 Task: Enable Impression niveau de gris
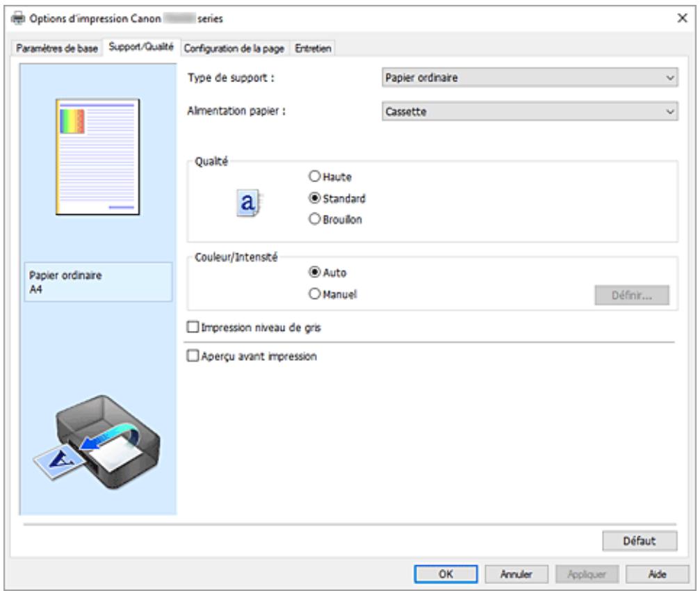tap(194, 327)
